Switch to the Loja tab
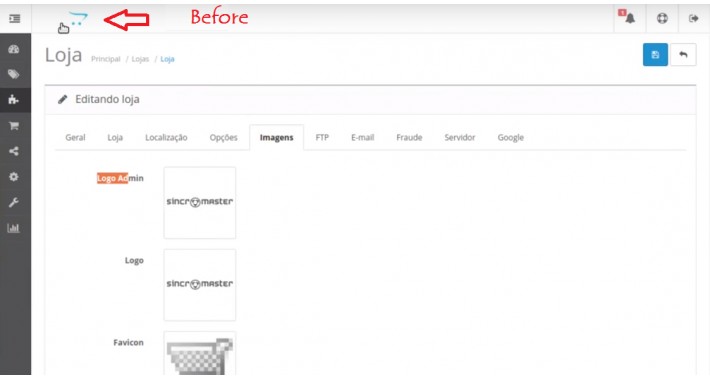 pos(115,137)
